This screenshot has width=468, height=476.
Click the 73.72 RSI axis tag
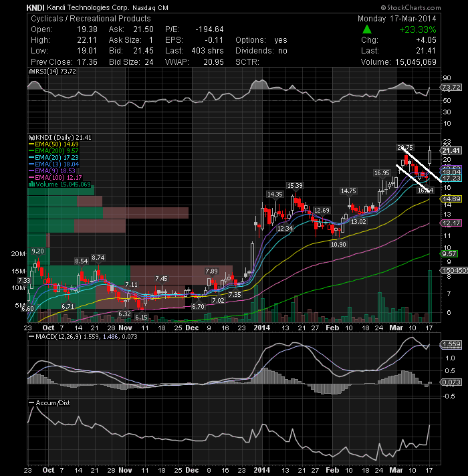(x=451, y=88)
